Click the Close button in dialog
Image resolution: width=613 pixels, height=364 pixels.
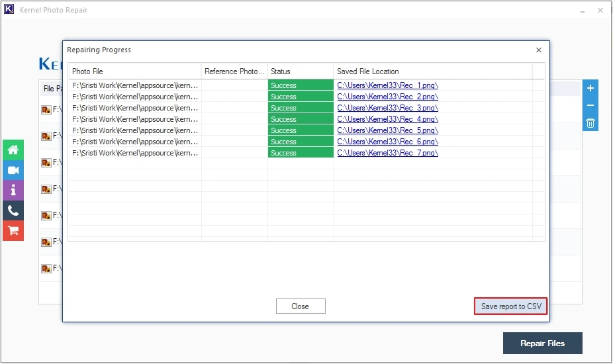pyautogui.click(x=301, y=306)
